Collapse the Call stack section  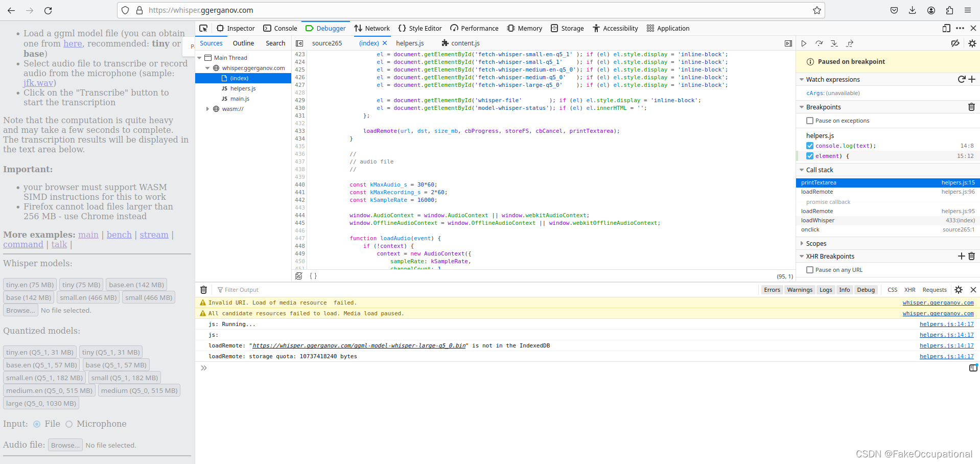(x=802, y=170)
